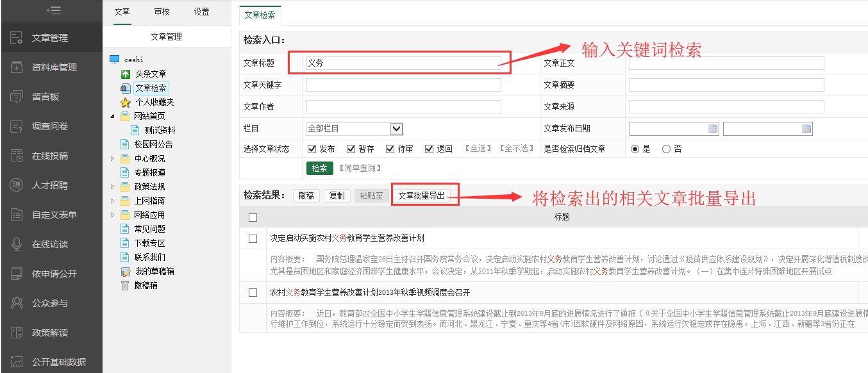Open the 散稿箱 trash item

146,285
